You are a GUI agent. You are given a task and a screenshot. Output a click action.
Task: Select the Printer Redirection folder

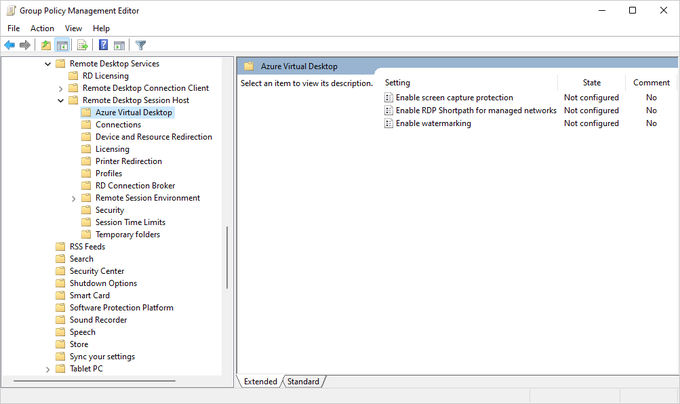[x=128, y=161]
